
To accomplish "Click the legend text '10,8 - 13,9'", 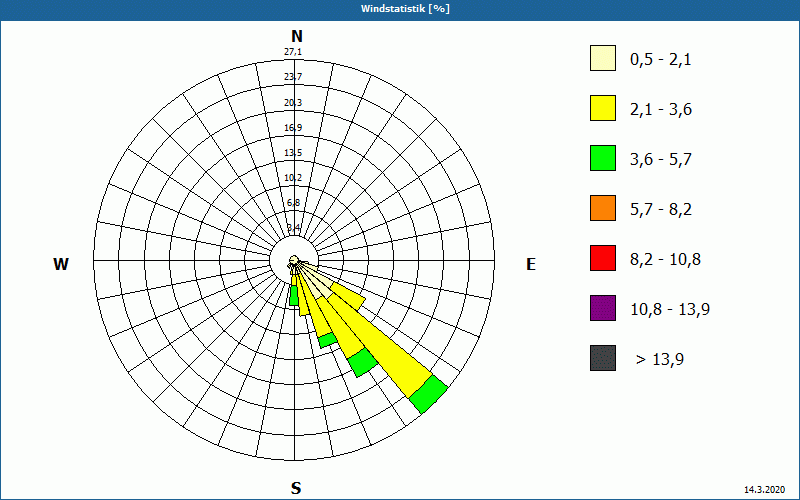I will point(670,310).
